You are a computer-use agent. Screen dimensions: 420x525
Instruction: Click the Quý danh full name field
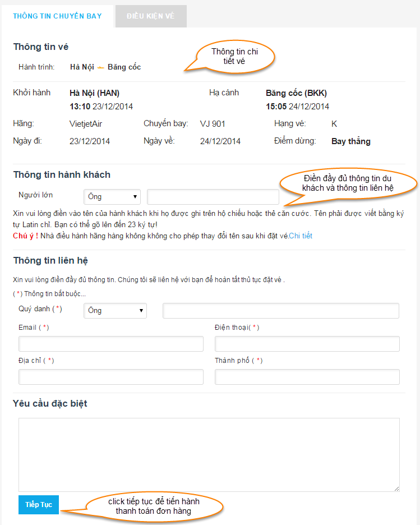tap(281, 310)
